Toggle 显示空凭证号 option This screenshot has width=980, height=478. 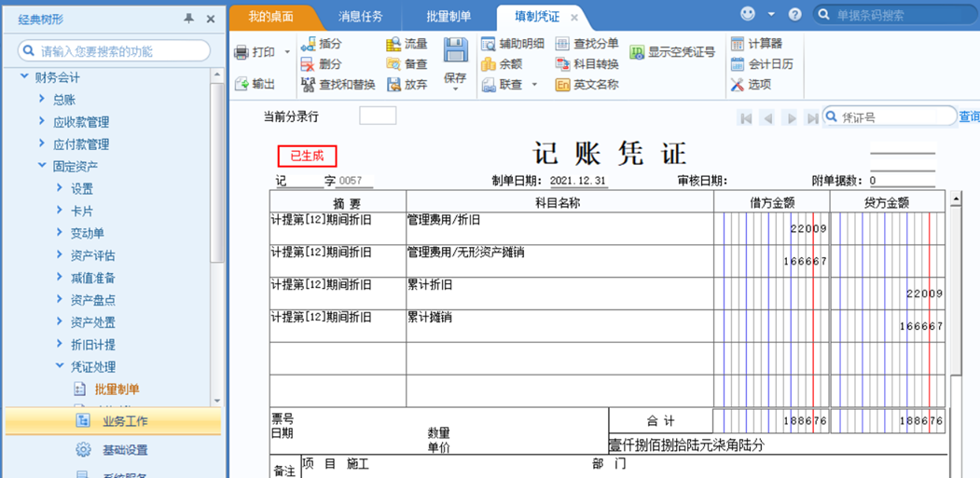[x=637, y=52]
